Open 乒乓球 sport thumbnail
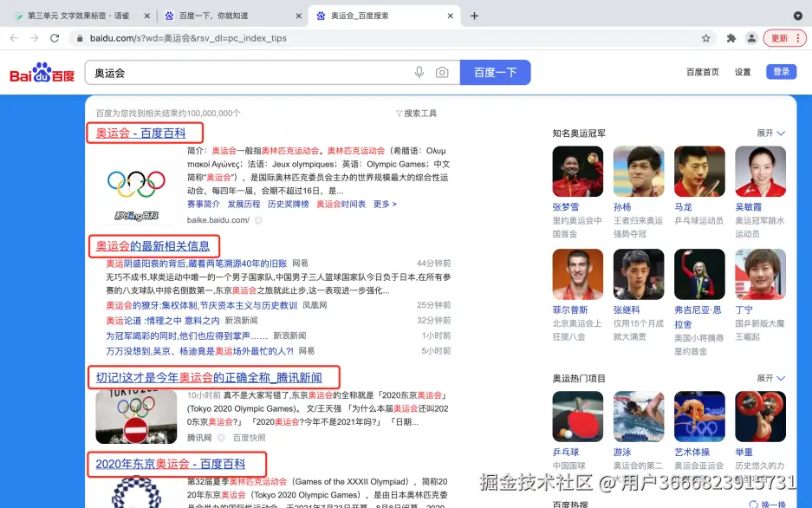 click(577, 416)
